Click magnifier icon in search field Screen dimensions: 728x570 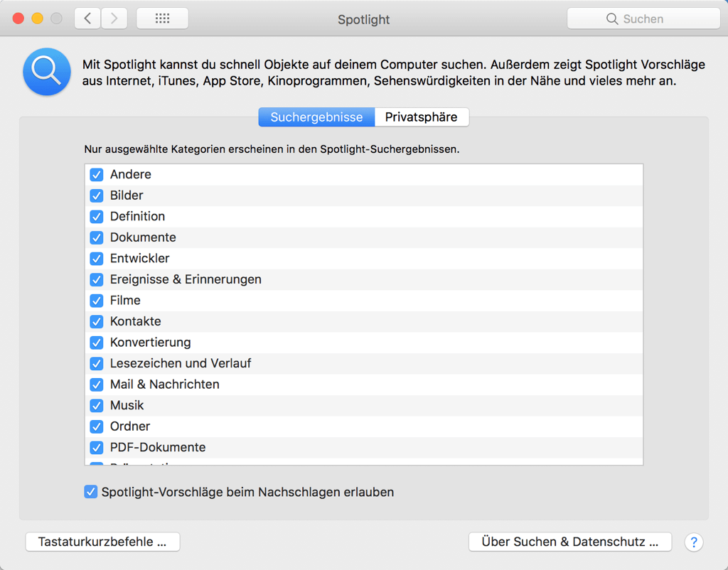pos(612,19)
